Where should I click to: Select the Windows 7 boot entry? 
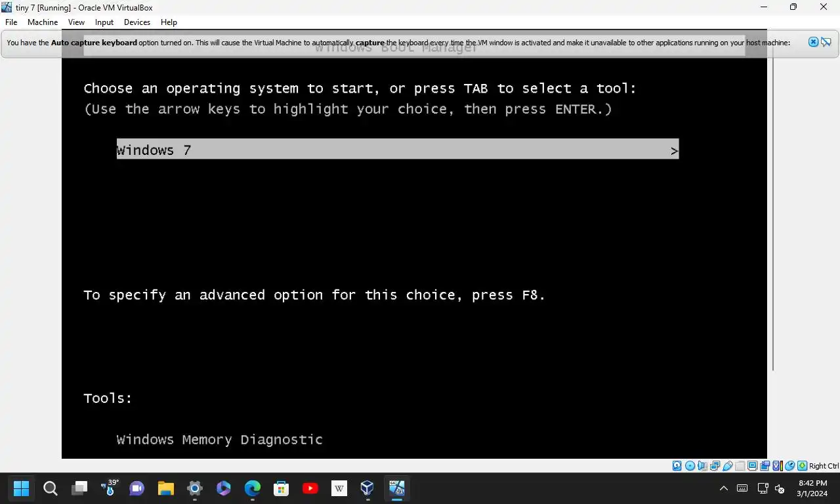click(x=398, y=149)
